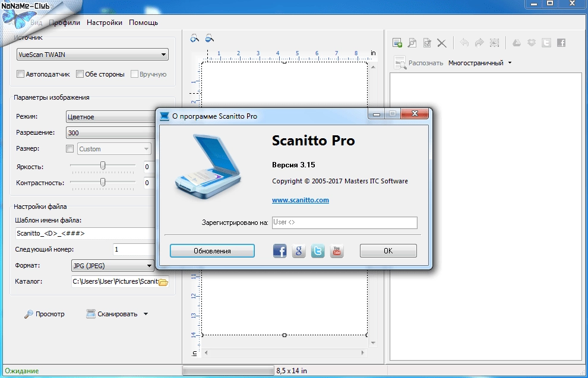Click the Twitter share icon in right toolbar

click(546, 43)
